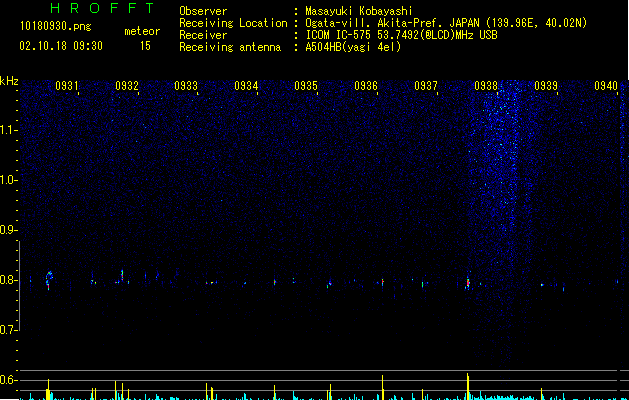Click the date stamp 02.10.18 09:30

coord(61,46)
